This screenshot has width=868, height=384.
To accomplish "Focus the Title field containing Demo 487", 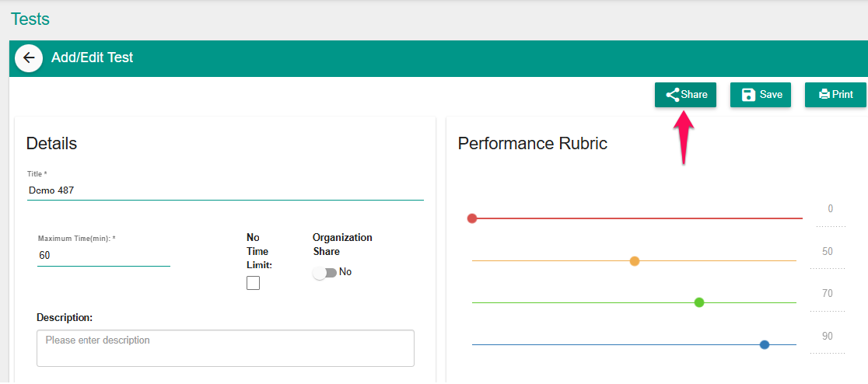I will (x=226, y=190).
